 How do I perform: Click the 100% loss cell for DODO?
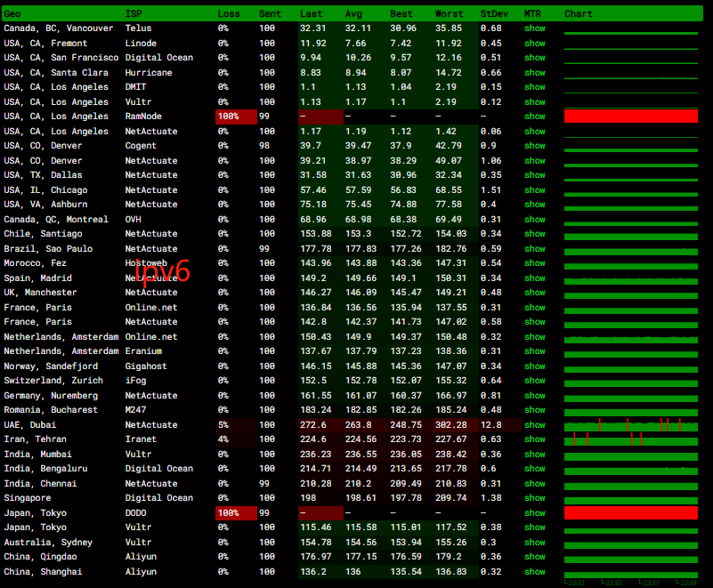236,512
